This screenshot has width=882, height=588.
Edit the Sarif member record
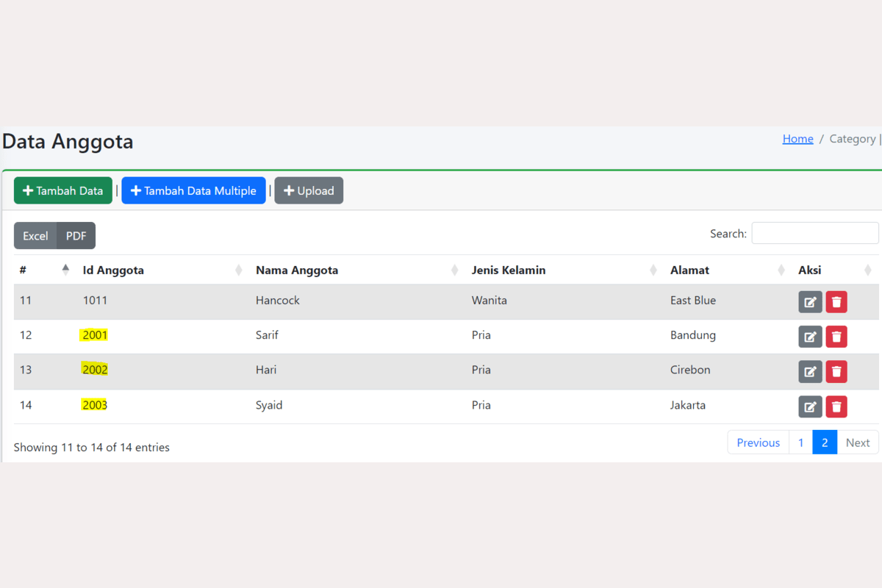[x=810, y=337]
